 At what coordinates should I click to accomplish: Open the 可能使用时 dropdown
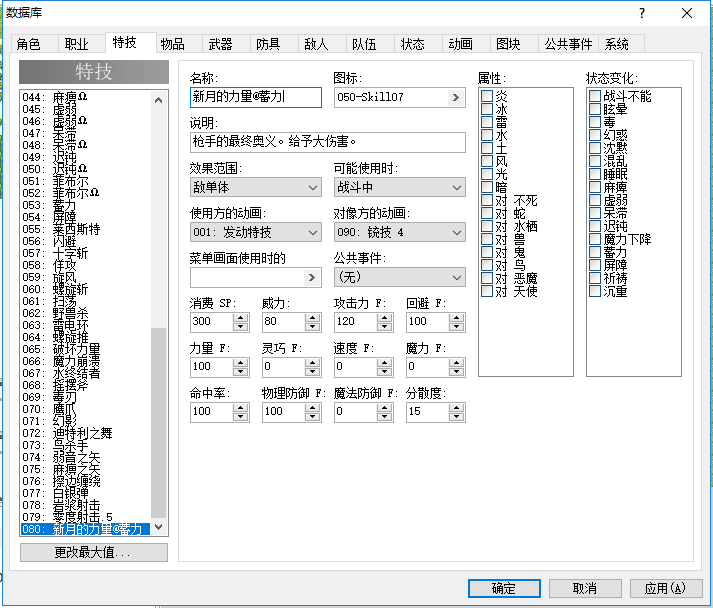pos(400,187)
